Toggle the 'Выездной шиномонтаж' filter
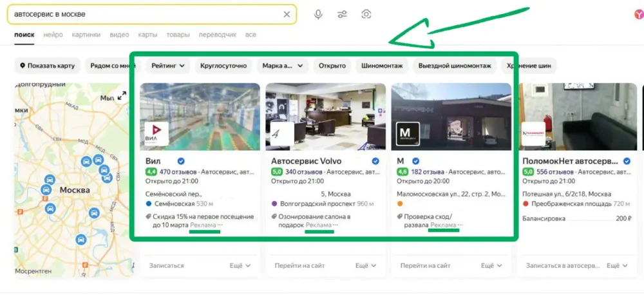Image resolution: width=644 pixels, height=295 pixels. [455, 66]
